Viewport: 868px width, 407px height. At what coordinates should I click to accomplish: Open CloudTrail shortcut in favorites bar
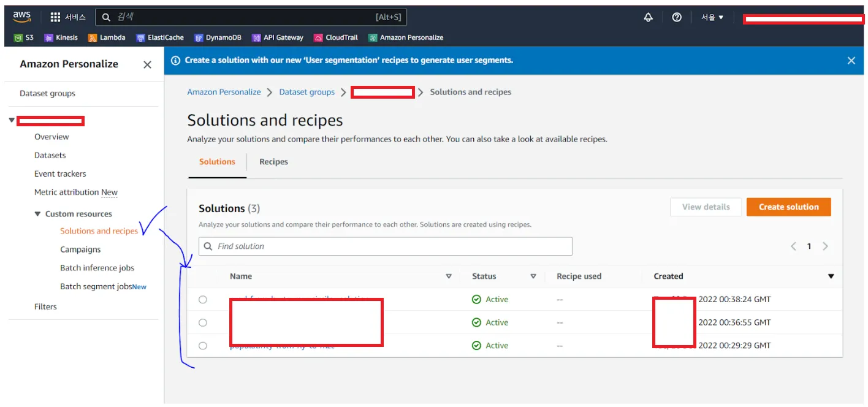click(336, 37)
